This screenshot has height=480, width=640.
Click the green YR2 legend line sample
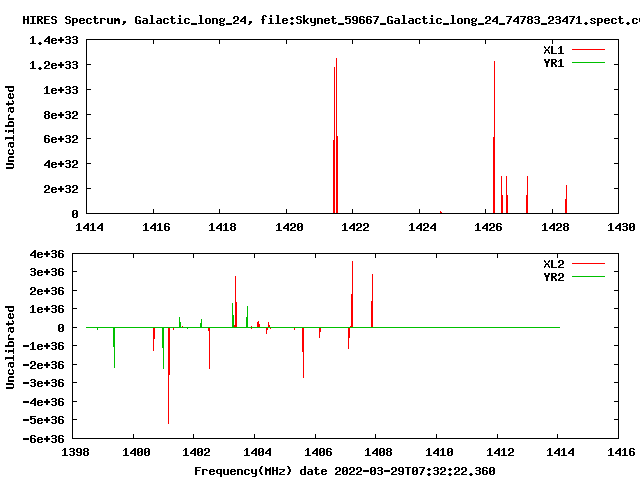588,277
